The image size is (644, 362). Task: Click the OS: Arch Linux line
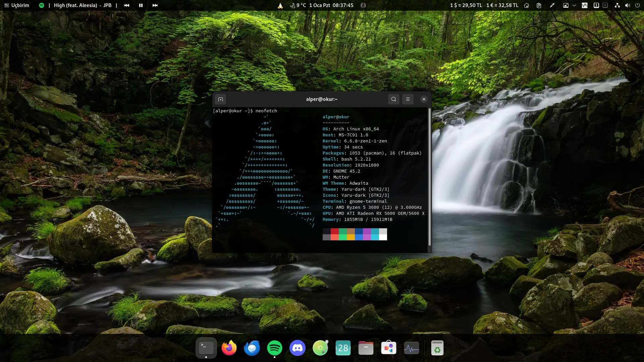(x=351, y=129)
